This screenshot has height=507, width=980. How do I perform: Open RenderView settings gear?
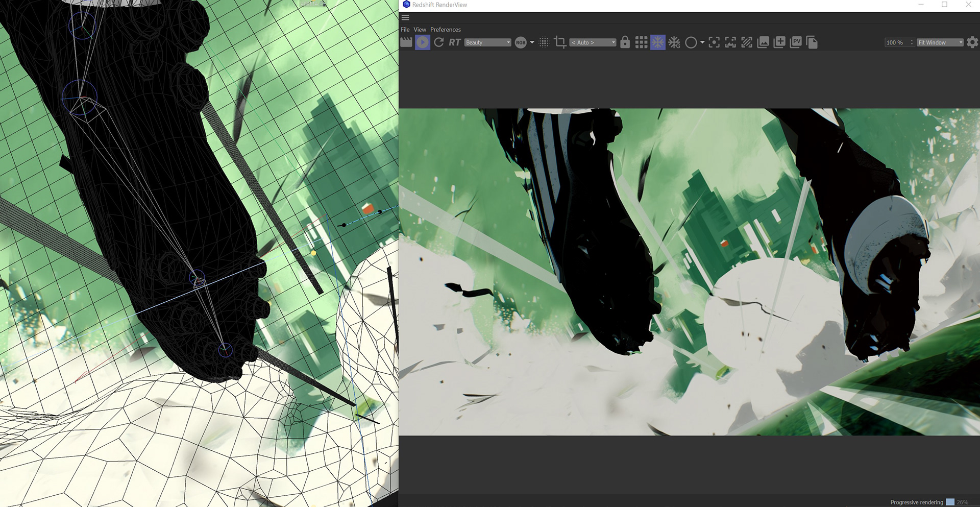[972, 42]
